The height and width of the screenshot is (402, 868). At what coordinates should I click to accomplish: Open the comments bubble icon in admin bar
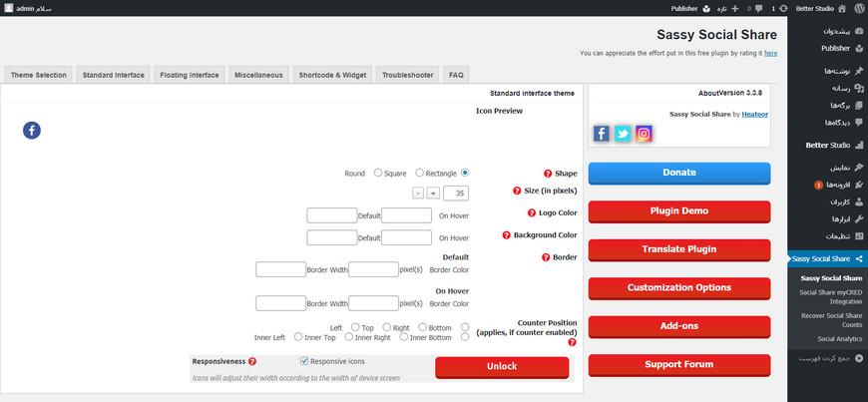[758, 8]
